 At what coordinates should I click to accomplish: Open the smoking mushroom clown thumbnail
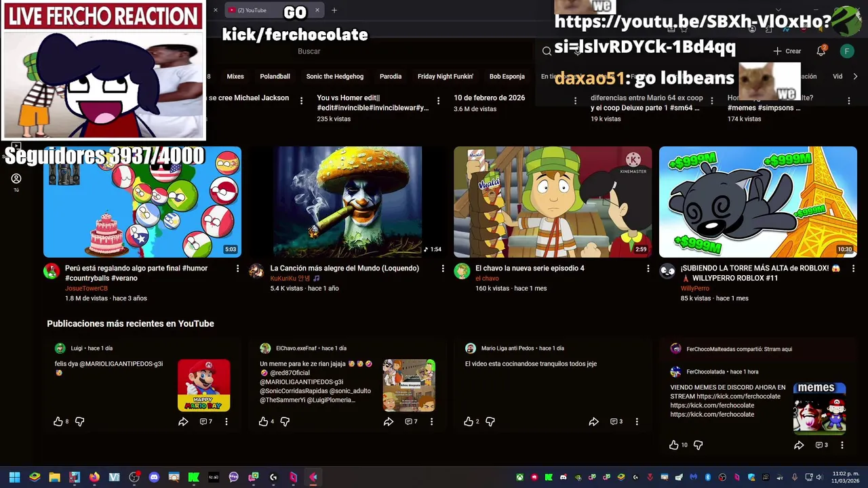347,202
